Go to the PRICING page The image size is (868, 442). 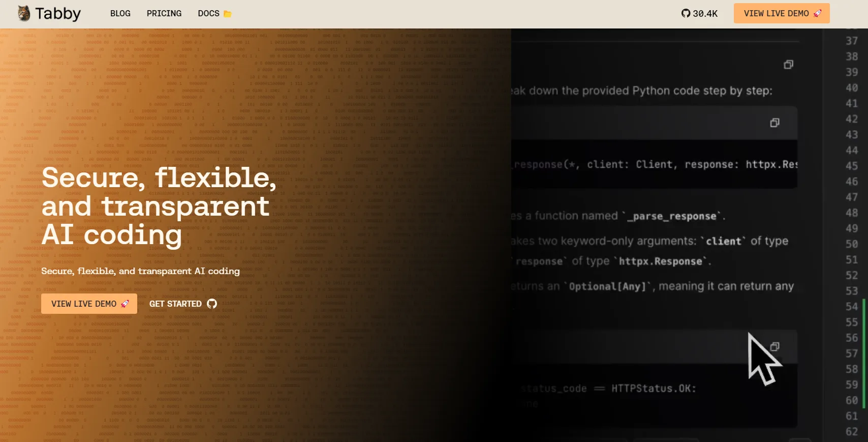click(164, 14)
